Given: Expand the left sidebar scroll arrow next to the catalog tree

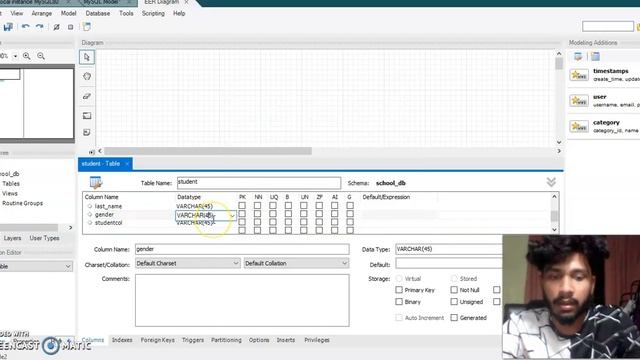Looking at the screenshot, I should 70,228.
